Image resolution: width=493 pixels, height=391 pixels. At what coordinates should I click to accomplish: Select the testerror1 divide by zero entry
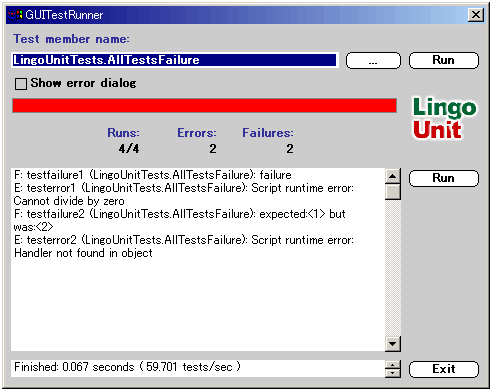tap(184, 195)
